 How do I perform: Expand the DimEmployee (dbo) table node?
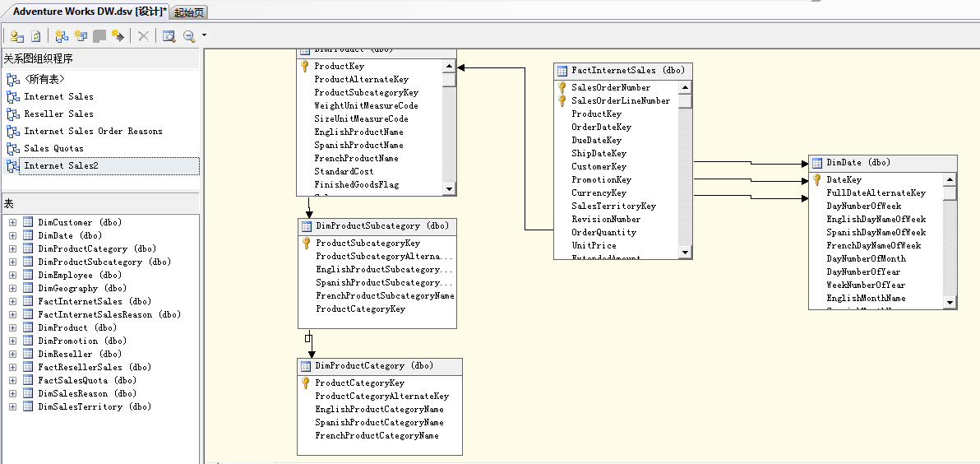tap(12, 275)
